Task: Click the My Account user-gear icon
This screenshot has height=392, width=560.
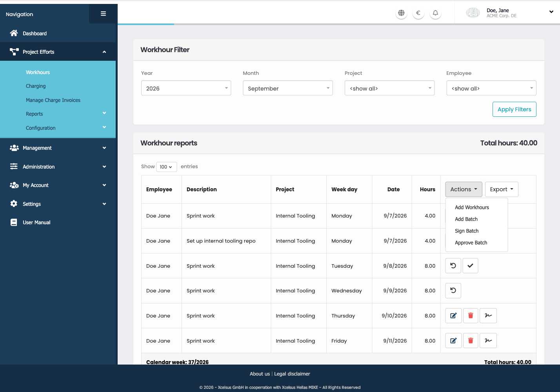Action: [x=14, y=185]
